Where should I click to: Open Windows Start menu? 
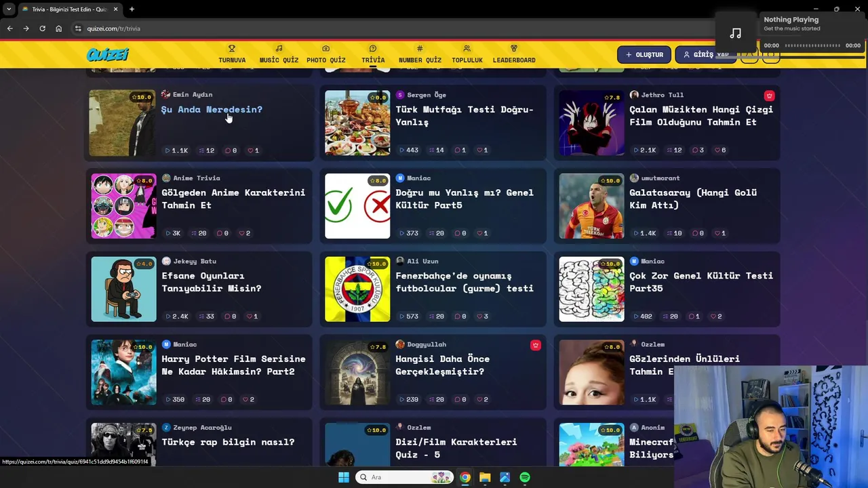click(344, 477)
